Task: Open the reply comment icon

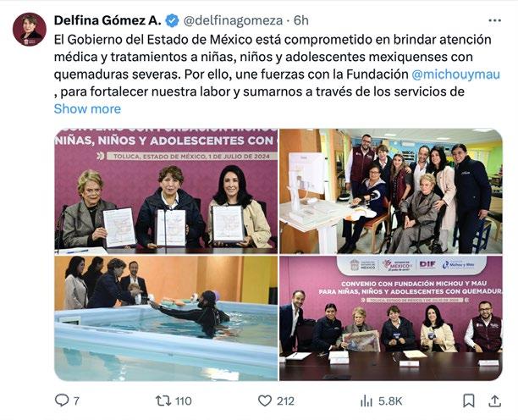Action: pos(62,401)
